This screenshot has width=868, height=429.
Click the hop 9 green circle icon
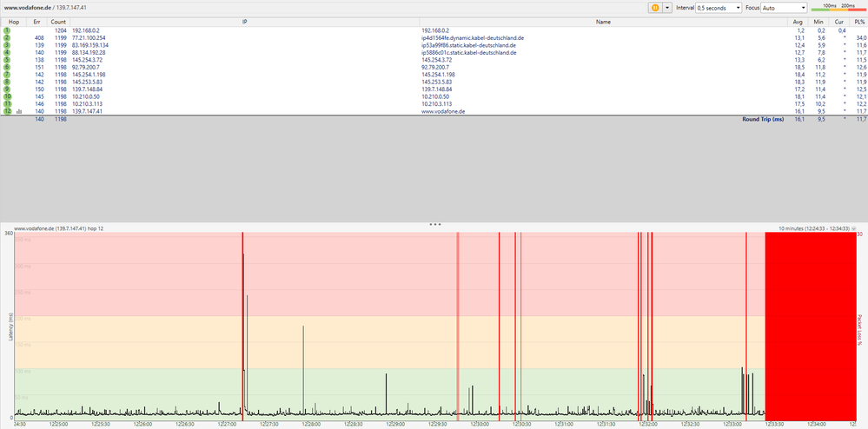tap(7, 89)
